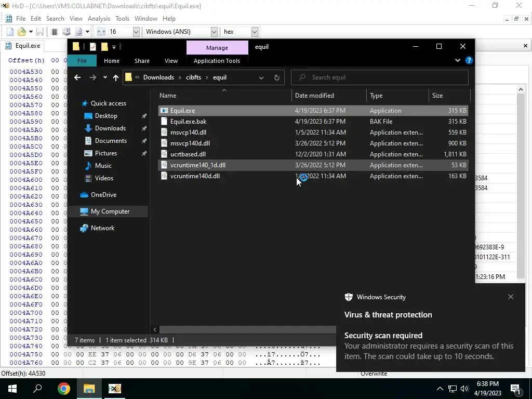The width and height of the screenshot is (532, 399).
Task: Expand the Explorer ribbon with chevron
Action: point(457,60)
